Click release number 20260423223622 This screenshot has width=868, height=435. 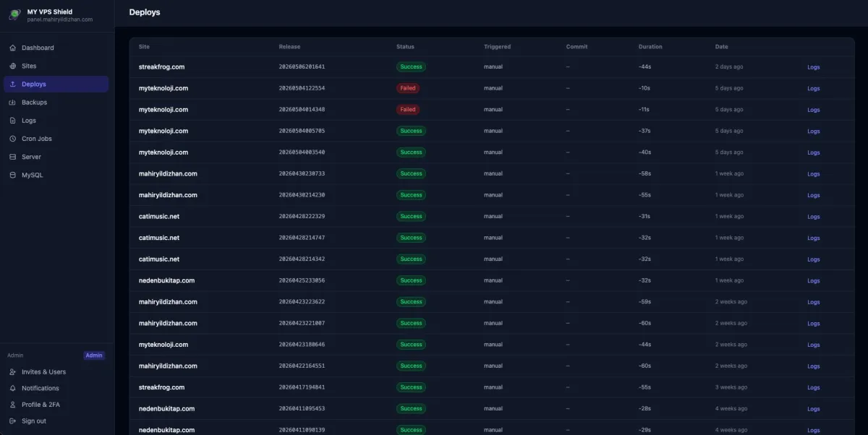(302, 302)
